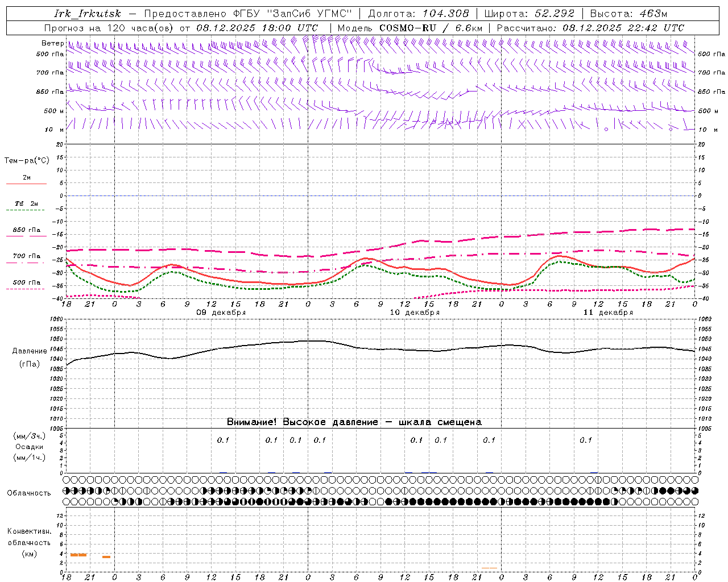The image size is (728, 582).
Task: Click the (мм/1ч.) precipitation unit label
Action: [30, 458]
